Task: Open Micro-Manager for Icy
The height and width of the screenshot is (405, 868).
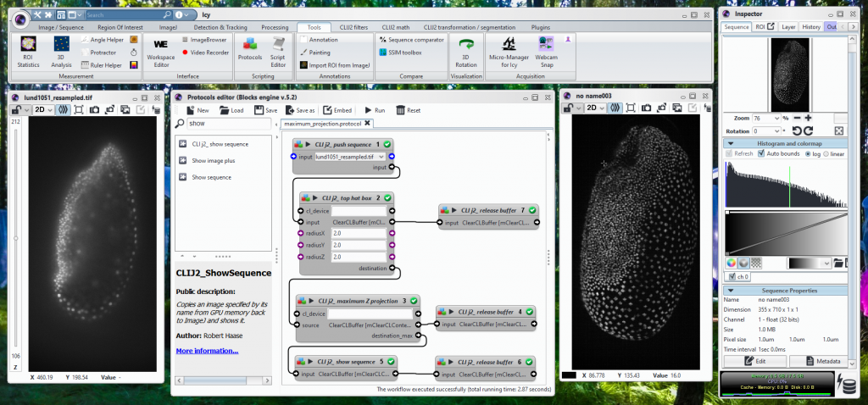Action: (x=510, y=49)
